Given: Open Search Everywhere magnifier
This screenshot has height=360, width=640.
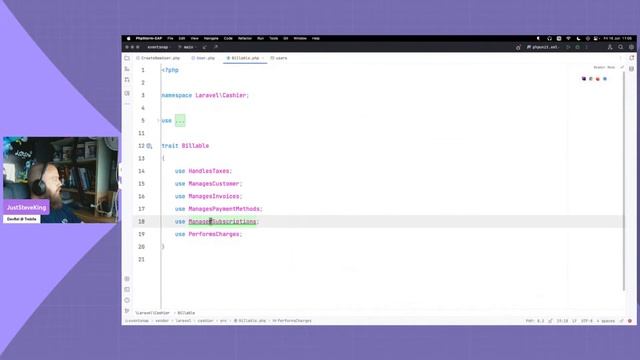Looking at the screenshot, I should tap(620, 47).
